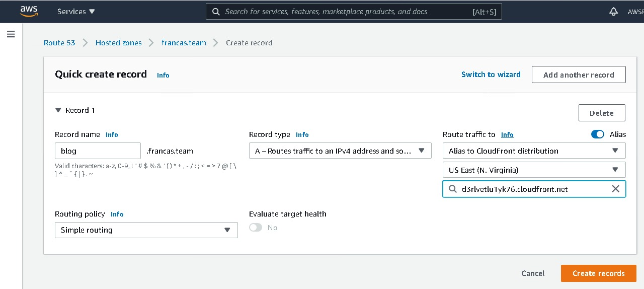Click Add another record button
This screenshot has height=289, width=644.
click(579, 75)
